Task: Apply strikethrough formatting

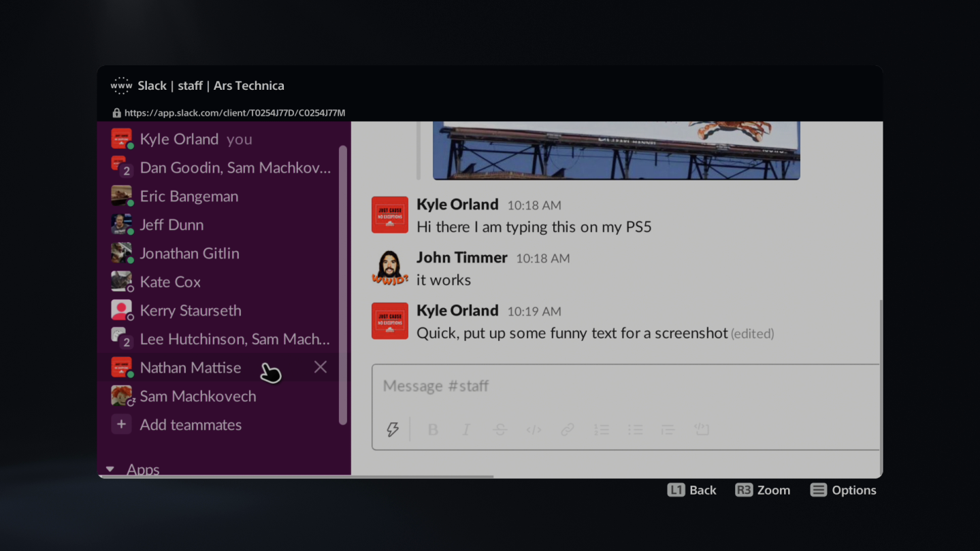Action: click(x=500, y=429)
